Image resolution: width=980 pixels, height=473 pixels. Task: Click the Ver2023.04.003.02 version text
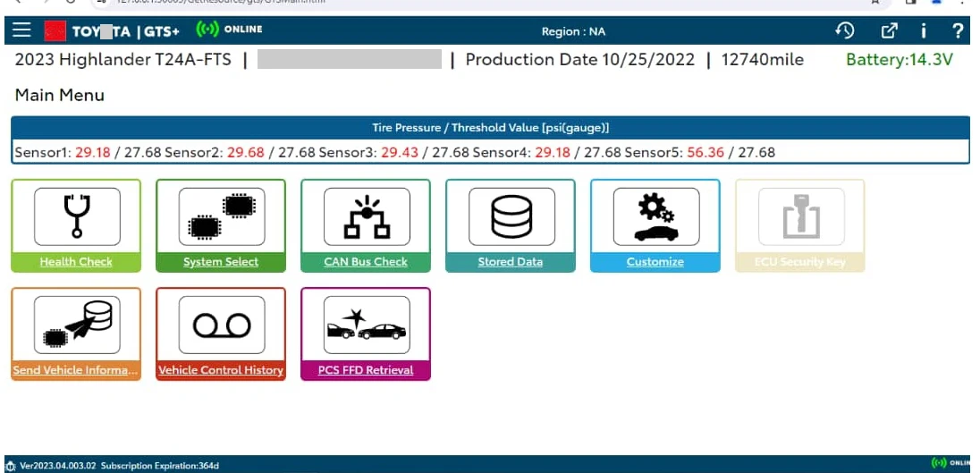pyautogui.click(x=58, y=466)
